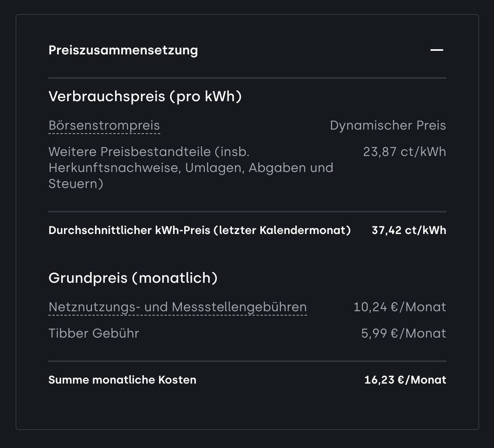Open the Börsenstrompreis tooltip link

point(104,126)
